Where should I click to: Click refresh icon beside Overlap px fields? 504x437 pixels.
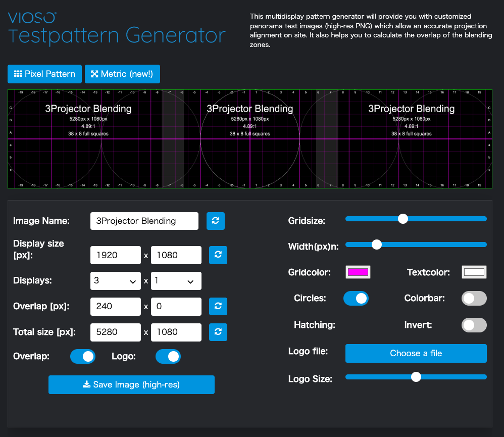click(x=218, y=306)
